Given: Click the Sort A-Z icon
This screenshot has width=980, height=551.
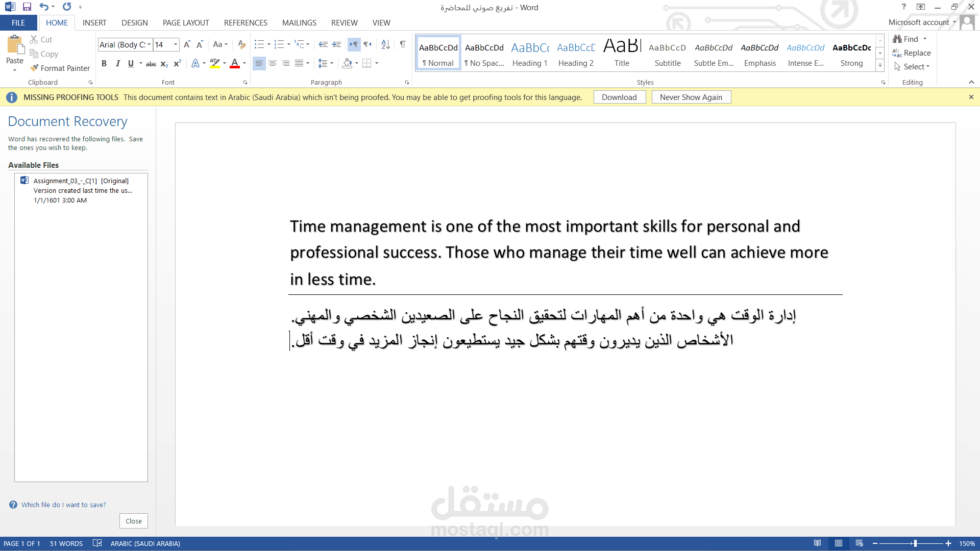Looking at the screenshot, I should click(386, 44).
